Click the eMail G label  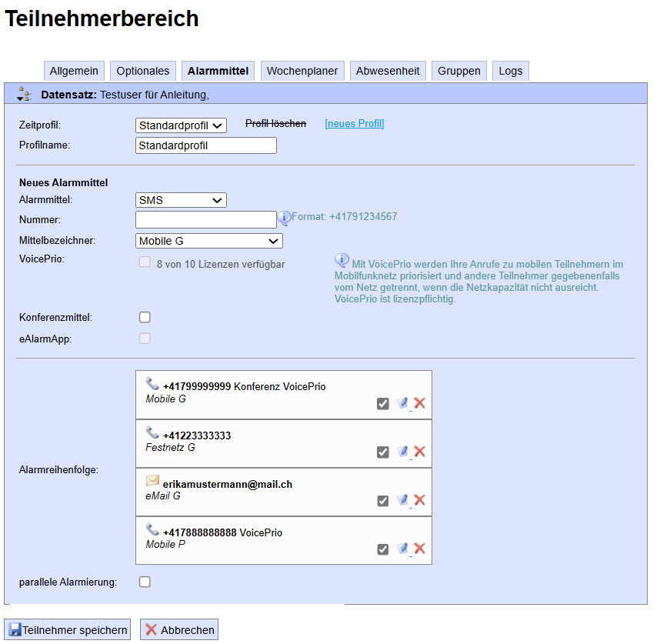coord(163,496)
